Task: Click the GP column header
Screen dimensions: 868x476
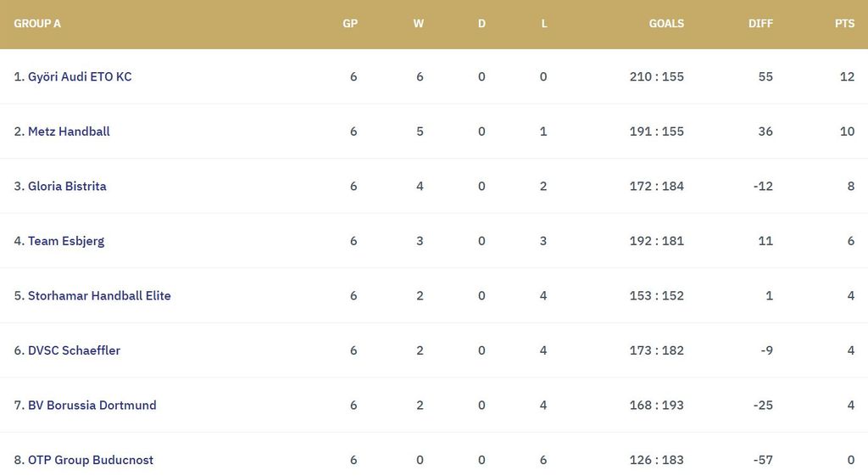Action: (350, 24)
